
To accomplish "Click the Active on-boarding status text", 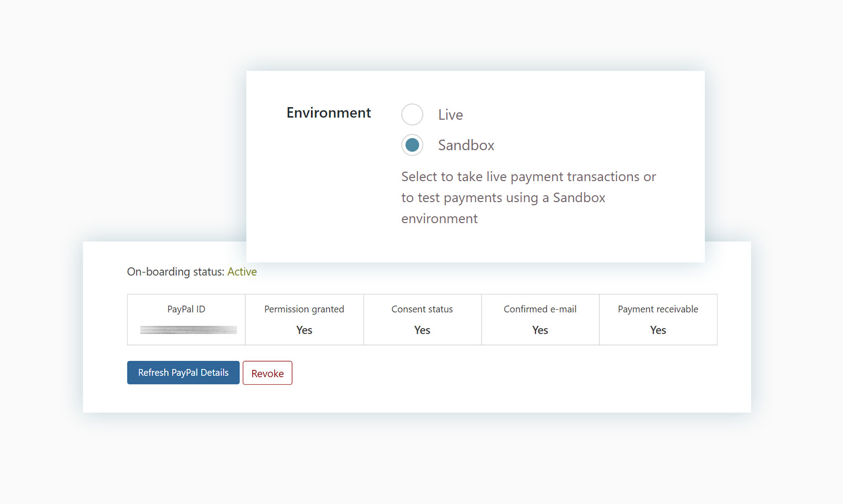I will (242, 272).
